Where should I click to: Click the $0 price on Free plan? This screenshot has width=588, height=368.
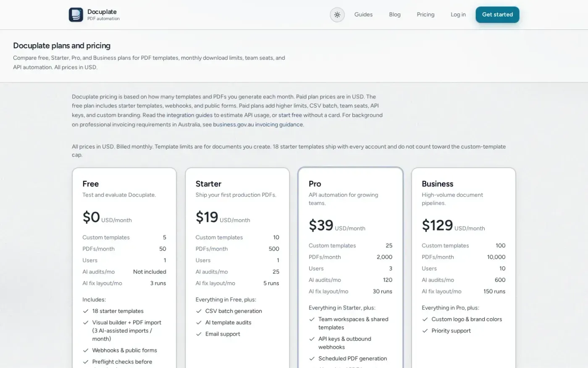(x=91, y=217)
